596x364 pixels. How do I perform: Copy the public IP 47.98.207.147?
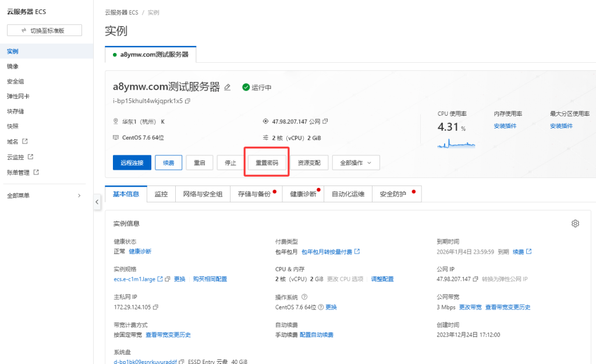(x=325, y=120)
